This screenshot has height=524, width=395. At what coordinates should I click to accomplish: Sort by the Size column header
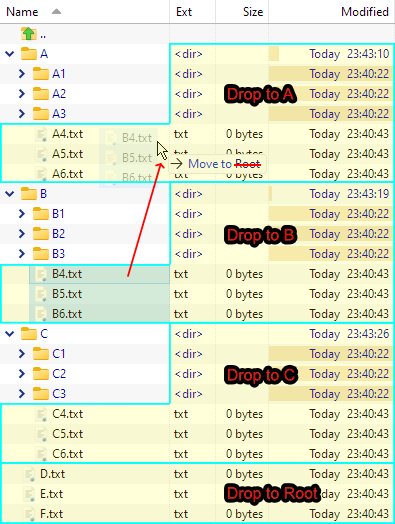(242, 12)
